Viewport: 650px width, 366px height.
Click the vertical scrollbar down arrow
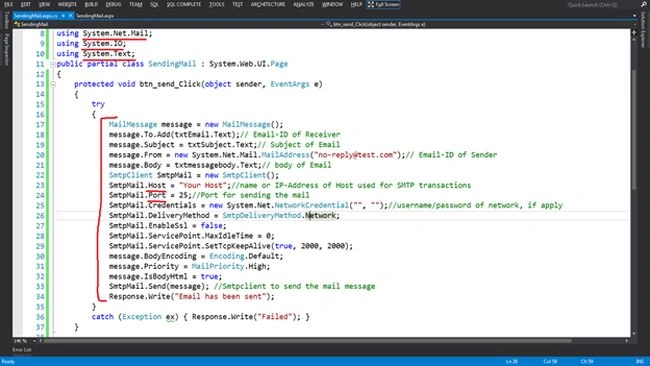(634, 333)
